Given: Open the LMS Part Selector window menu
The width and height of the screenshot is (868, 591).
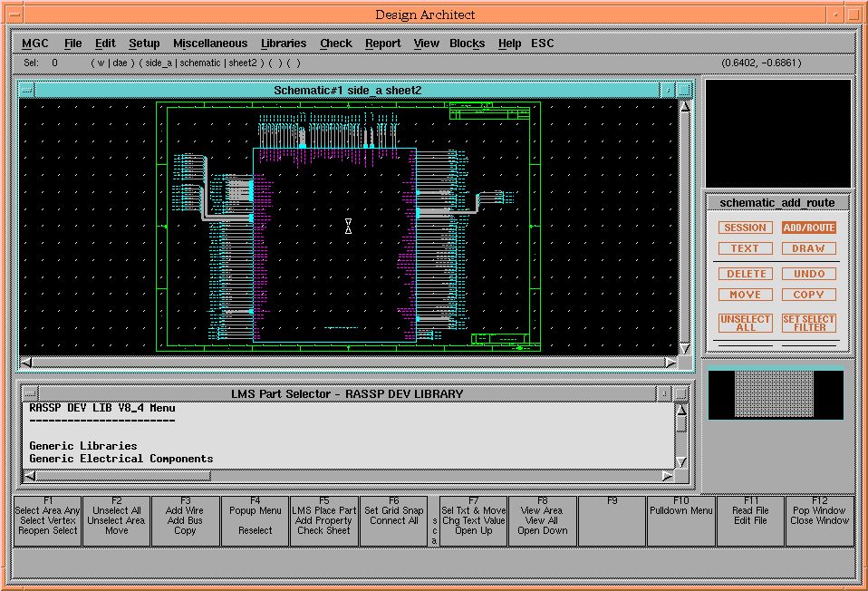Looking at the screenshot, I should point(30,393).
